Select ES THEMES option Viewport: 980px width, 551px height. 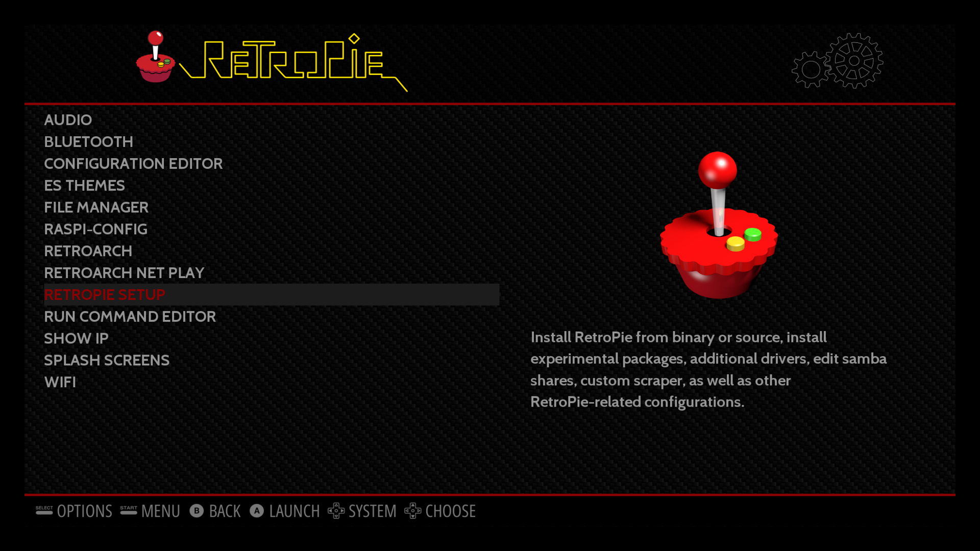84,185
